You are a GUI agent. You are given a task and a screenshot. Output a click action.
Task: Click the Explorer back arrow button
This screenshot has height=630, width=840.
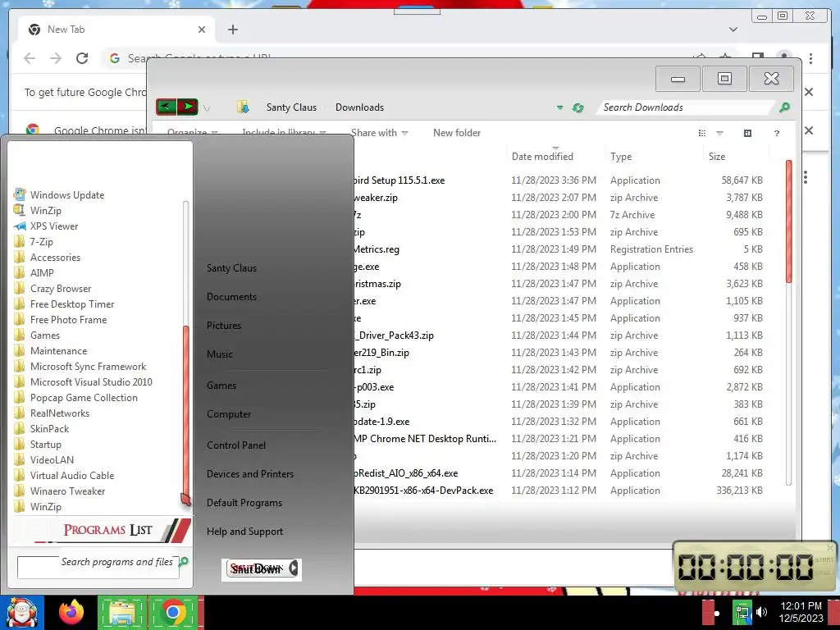pyautogui.click(x=166, y=107)
